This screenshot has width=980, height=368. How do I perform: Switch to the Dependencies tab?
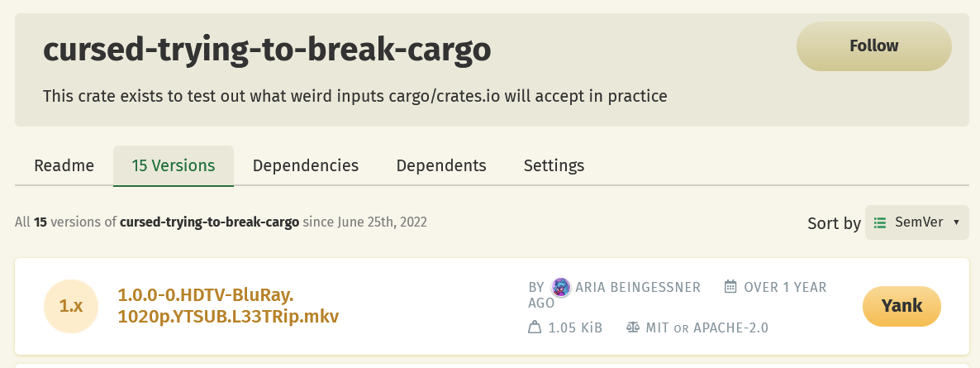point(306,165)
